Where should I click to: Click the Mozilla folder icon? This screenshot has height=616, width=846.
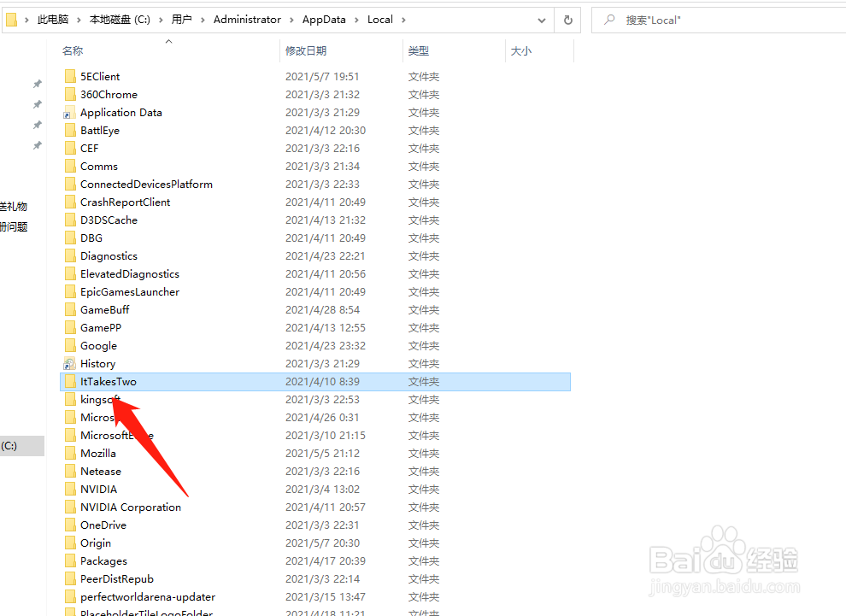pos(69,453)
